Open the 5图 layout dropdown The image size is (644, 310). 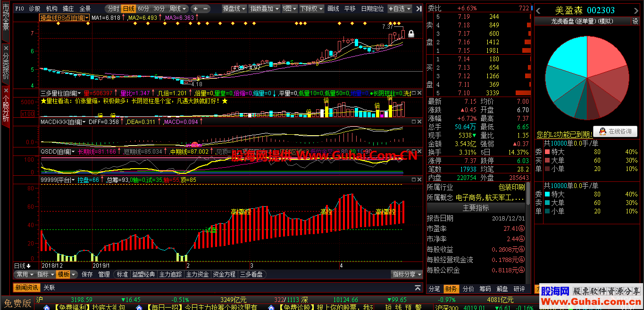tap(289, 8)
